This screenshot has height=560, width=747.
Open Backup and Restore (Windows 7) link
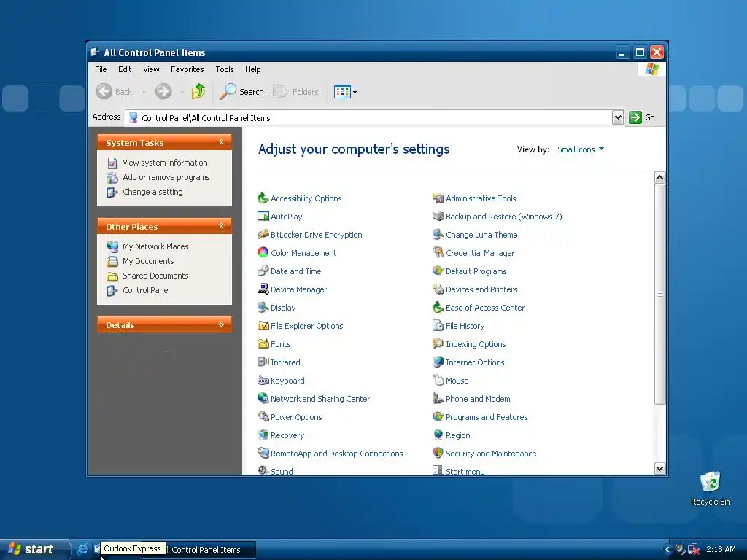tap(503, 216)
